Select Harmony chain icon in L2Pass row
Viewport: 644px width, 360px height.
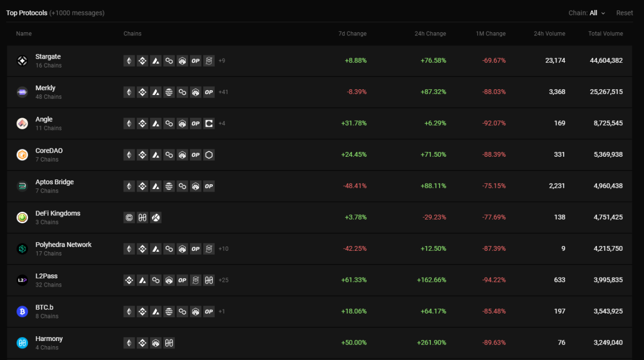[209, 280]
